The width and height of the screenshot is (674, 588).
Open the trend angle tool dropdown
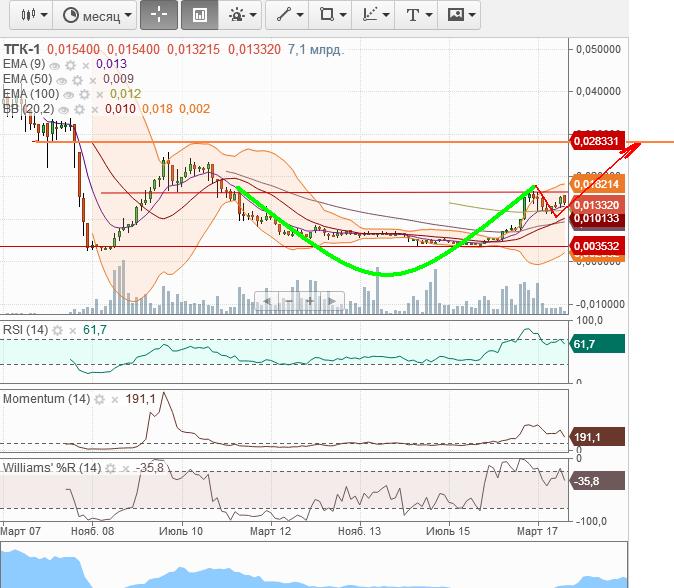pyautogui.click(x=374, y=15)
